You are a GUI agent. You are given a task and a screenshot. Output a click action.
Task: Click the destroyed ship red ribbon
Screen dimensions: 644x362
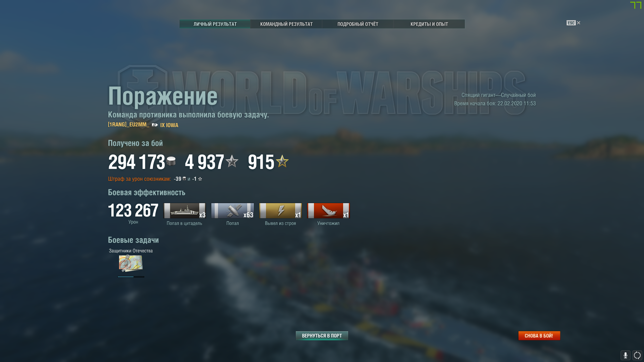(328, 210)
